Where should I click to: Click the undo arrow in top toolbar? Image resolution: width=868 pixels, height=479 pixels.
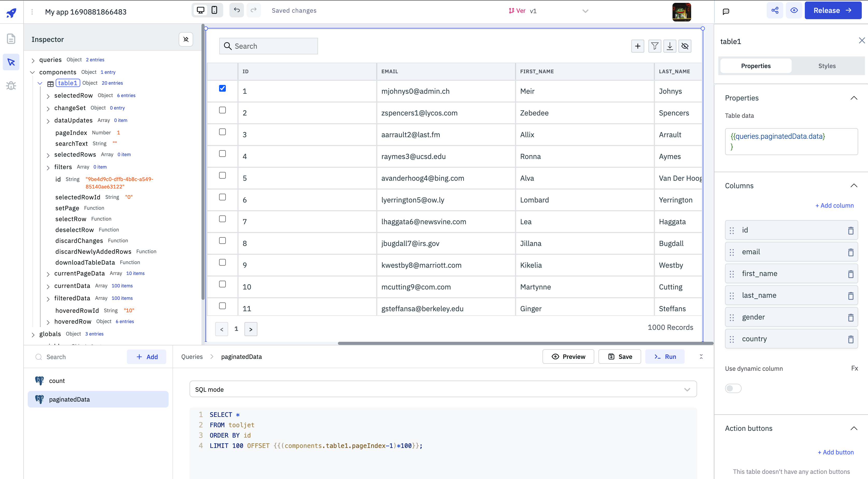[x=236, y=10]
